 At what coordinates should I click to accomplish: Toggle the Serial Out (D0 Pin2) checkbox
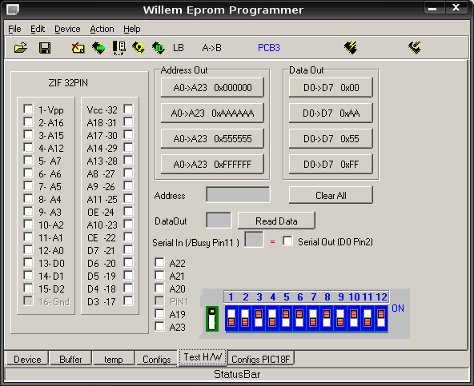click(287, 241)
